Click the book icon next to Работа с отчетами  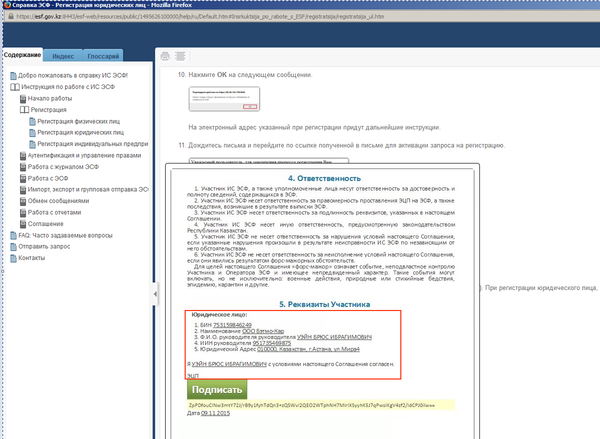tap(23, 210)
